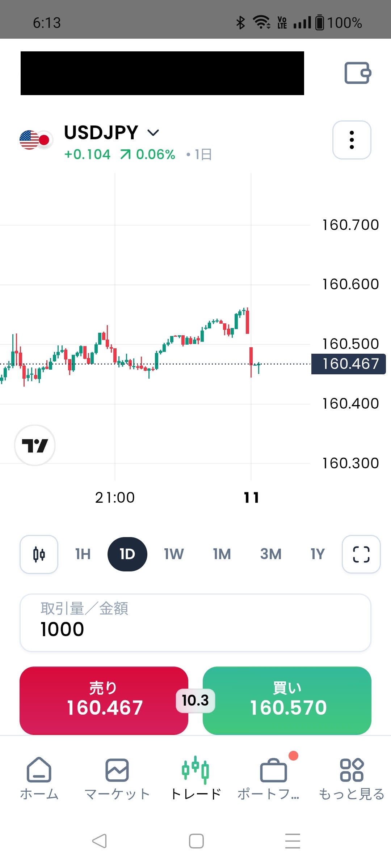Tap the Android back navigation button
Viewport: 391px width, 868px height.
point(99,841)
